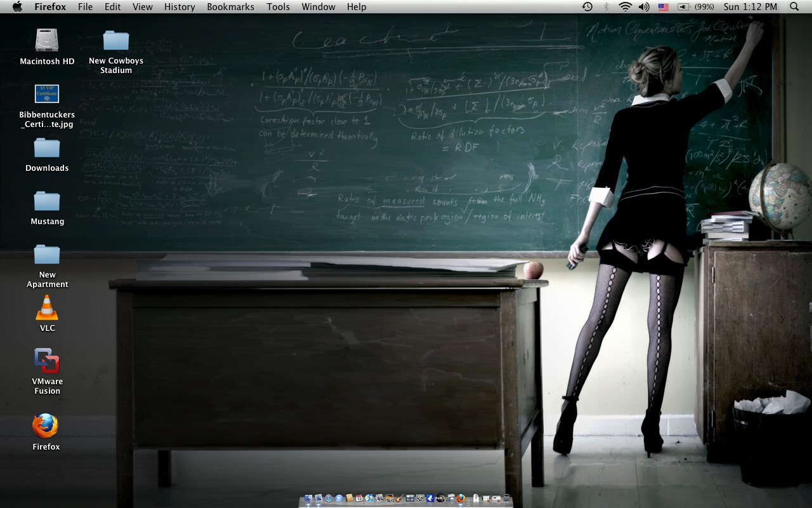Select the Bibbentuckers certificate jpg file
Viewport: 812px width, 508px height.
47,94
